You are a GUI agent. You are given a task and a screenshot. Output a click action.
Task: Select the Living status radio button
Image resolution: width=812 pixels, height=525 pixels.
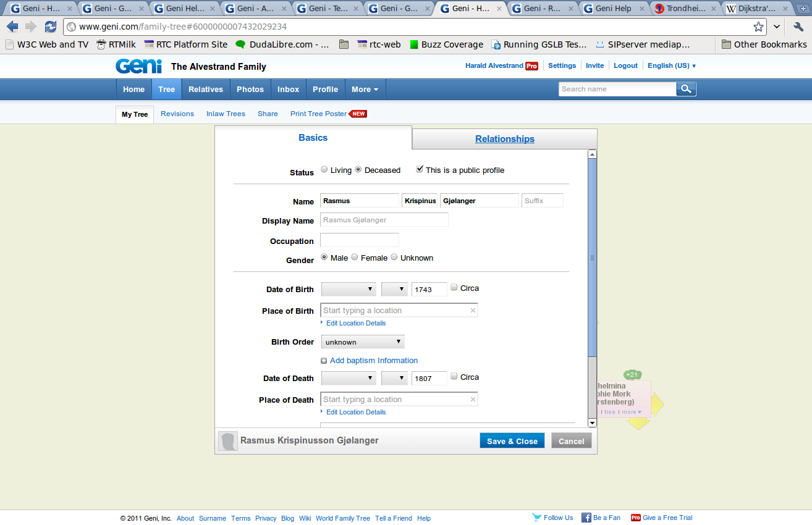324,170
